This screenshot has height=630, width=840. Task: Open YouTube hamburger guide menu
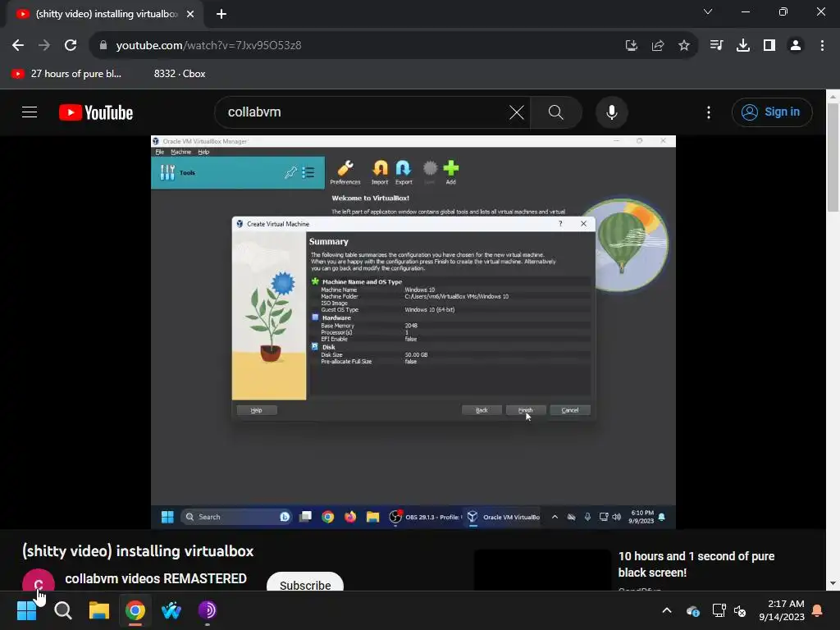pyautogui.click(x=30, y=112)
